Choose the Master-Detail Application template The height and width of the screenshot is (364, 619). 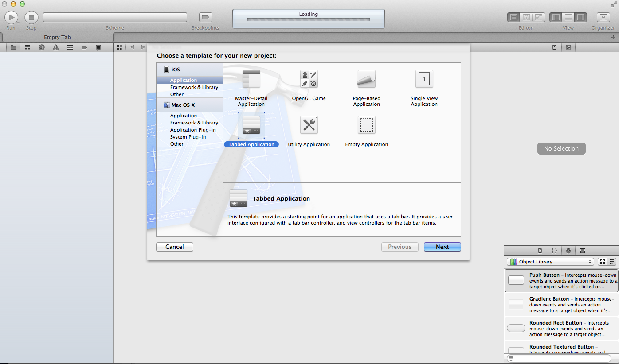(x=251, y=88)
